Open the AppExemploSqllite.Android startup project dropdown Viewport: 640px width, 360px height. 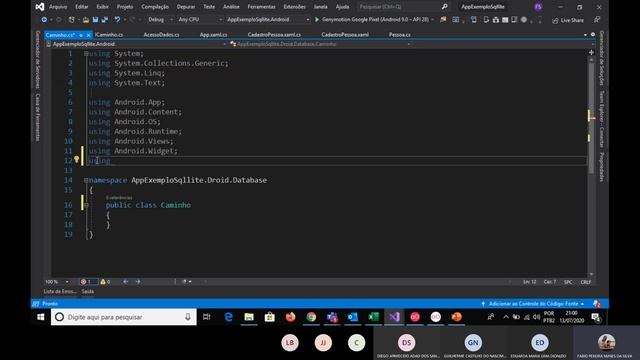coord(268,20)
